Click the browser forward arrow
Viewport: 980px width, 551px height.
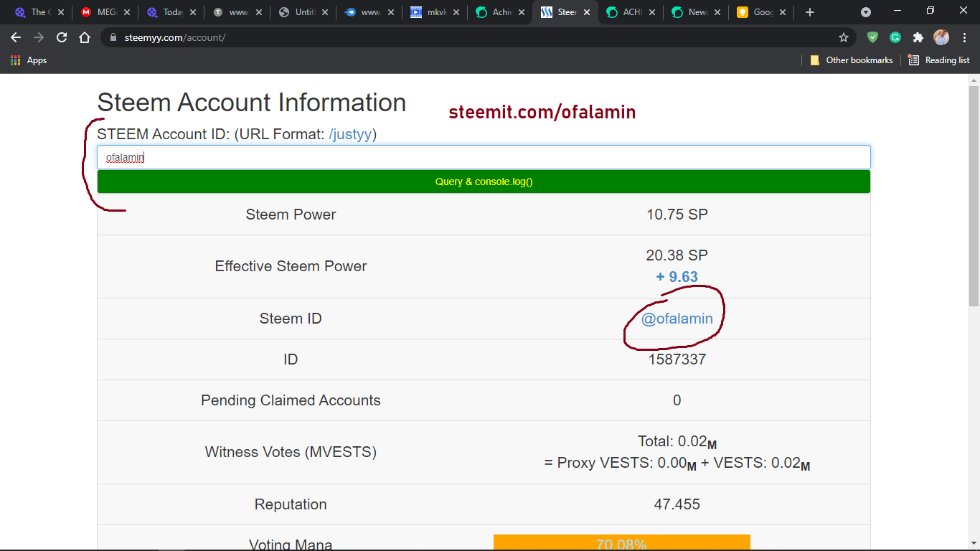[39, 37]
